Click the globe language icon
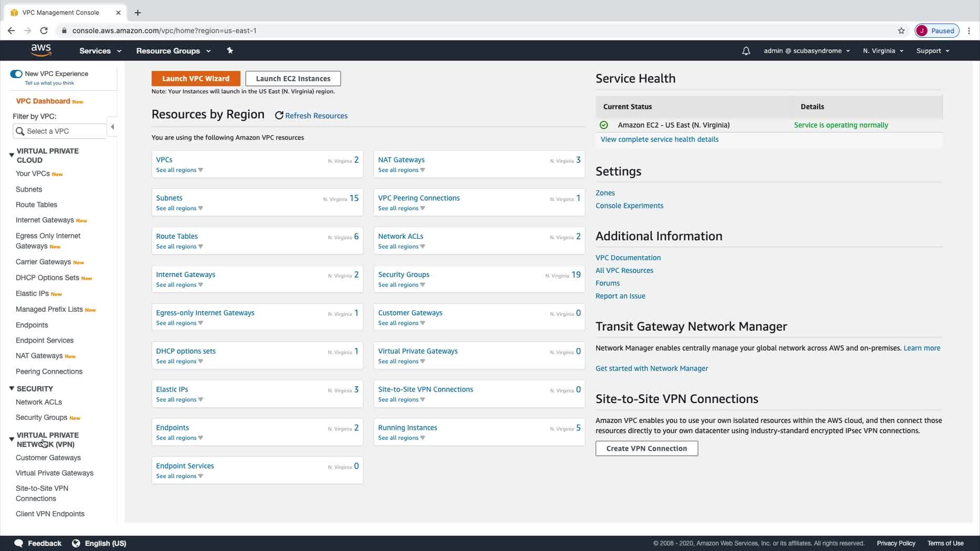This screenshot has width=980, height=551. tap(76, 543)
